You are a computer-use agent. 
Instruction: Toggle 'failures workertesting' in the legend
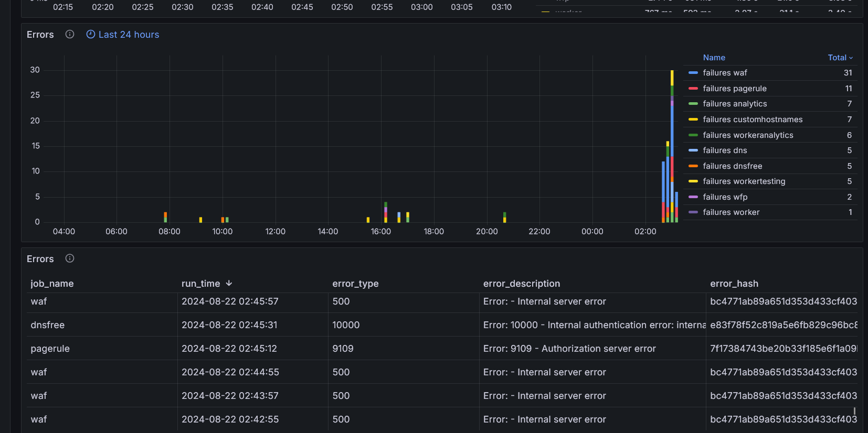(744, 181)
